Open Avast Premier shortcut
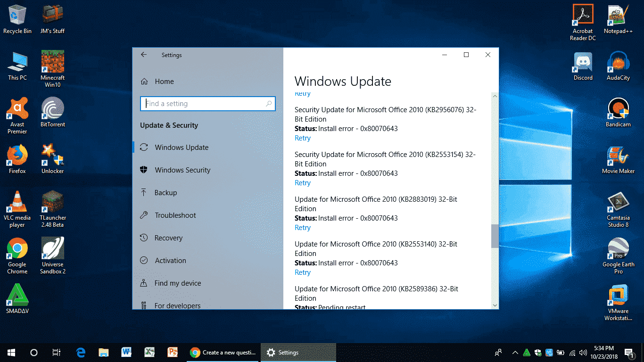The image size is (644, 362). point(17,116)
